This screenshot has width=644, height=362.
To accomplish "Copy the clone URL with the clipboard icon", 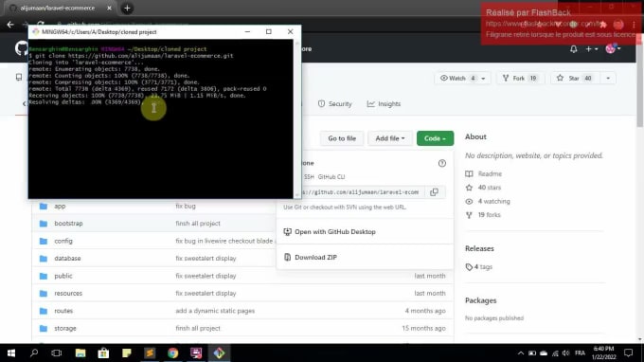I will [x=434, y=191].
